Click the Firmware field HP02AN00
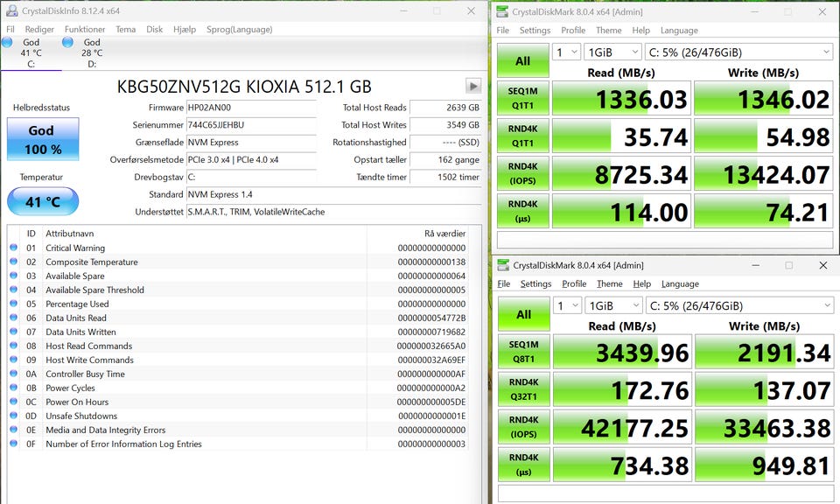The image size is (840, 504). 251,108
